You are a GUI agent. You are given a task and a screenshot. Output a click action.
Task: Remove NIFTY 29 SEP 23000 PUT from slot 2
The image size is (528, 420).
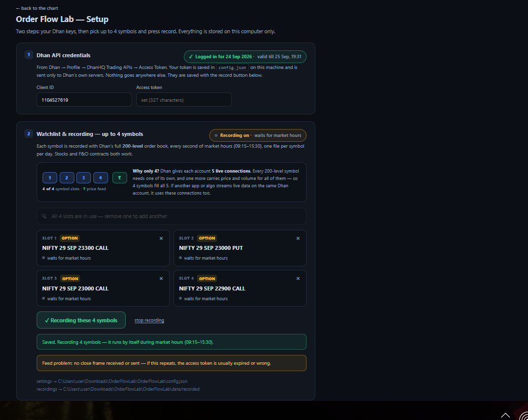click(x=298, y=238)
